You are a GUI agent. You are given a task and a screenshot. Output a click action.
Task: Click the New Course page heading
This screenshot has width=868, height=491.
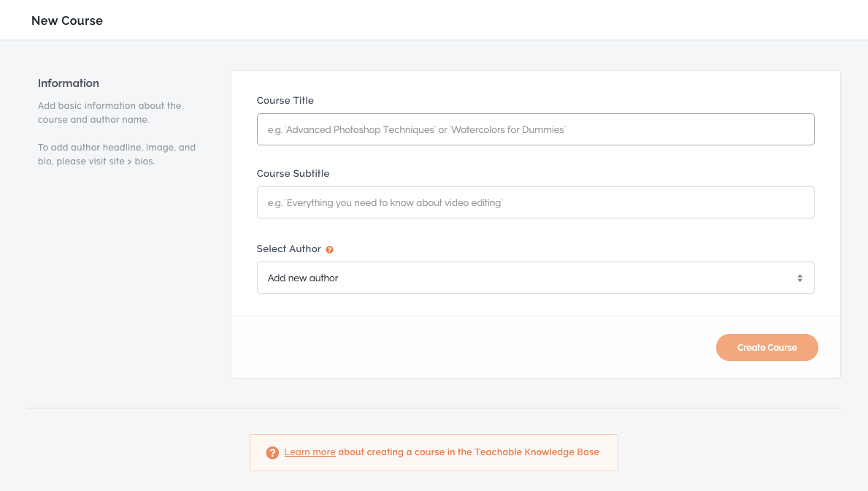pyautogui.click(x=67, y=20)
